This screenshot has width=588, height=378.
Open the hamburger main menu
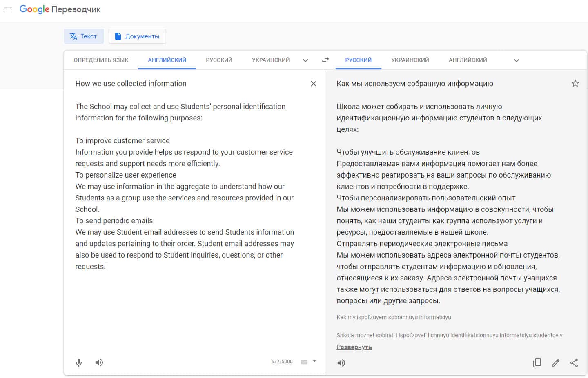[x=8, y=9]
